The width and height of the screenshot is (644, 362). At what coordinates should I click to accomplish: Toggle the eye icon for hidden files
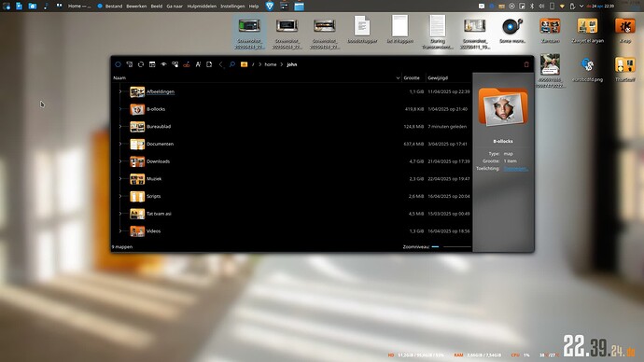point(163,64)
